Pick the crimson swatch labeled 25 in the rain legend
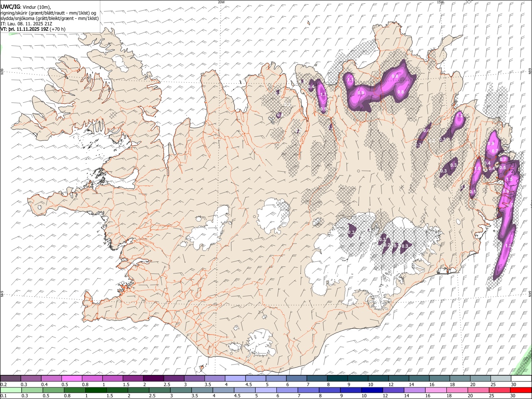 click(500, 390)
